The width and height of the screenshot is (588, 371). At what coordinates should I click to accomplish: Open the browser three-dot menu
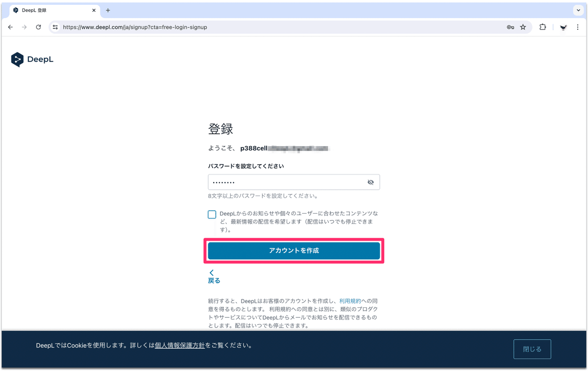[x=578, y=27]
